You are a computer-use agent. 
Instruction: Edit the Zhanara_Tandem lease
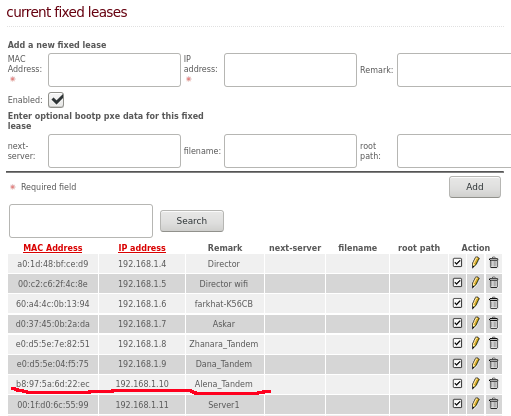[x=475, y=343]
